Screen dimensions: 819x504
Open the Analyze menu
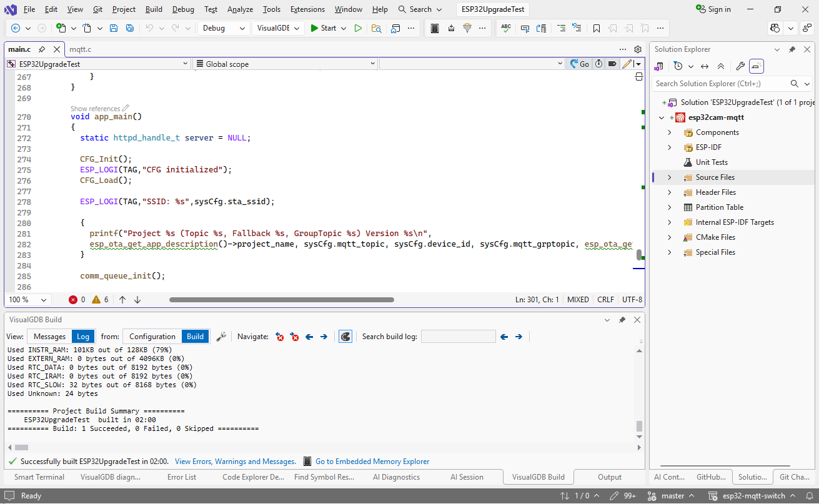pos(240,9)
